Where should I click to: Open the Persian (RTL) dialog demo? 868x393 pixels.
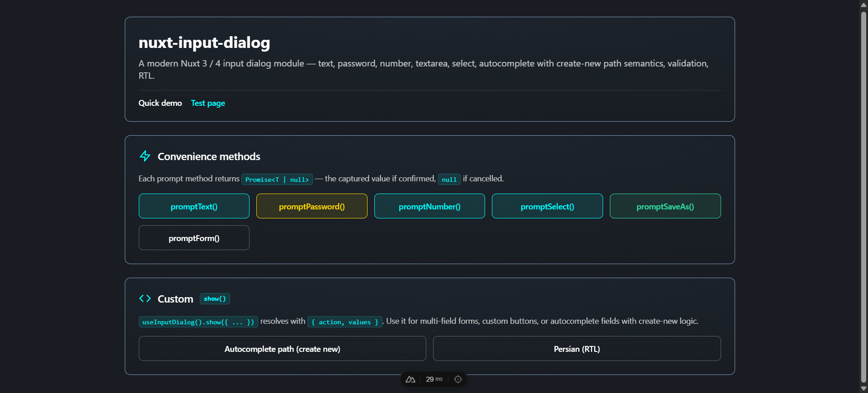click(x=577, y=349)
